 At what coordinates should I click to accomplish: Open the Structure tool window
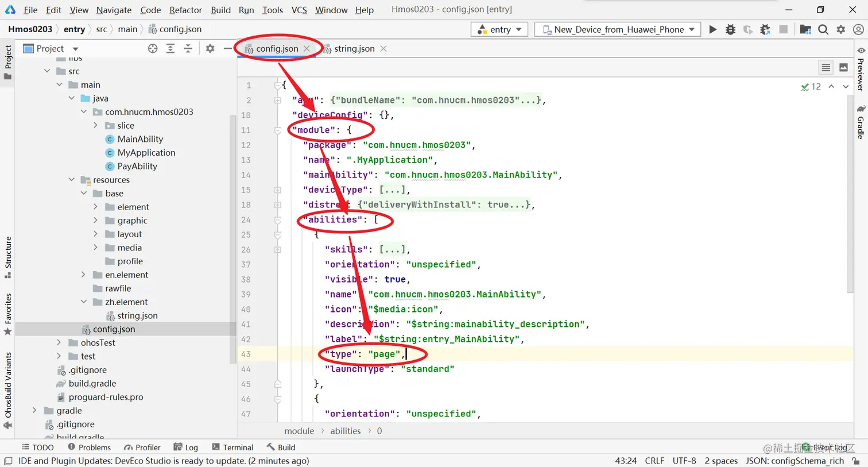[8, 257]
